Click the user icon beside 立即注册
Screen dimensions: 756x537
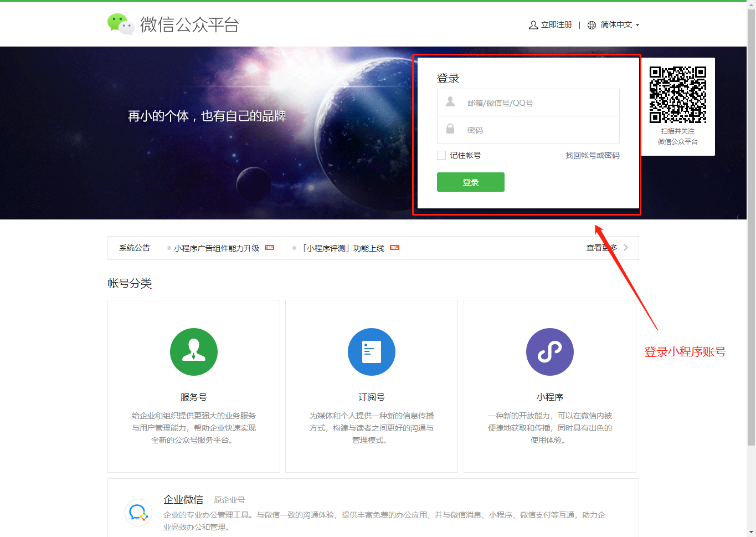(533, 25)
